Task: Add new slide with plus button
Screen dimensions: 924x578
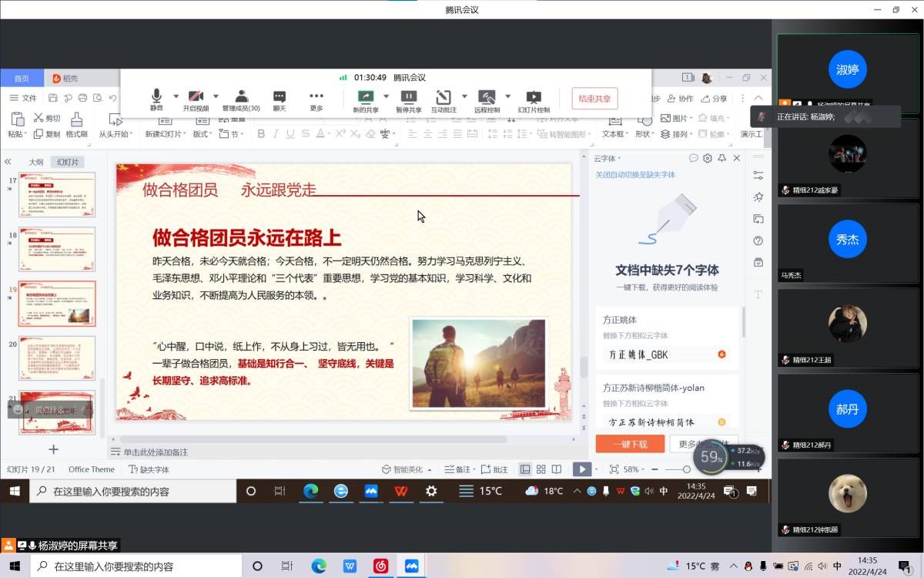Action: (53, 449)
